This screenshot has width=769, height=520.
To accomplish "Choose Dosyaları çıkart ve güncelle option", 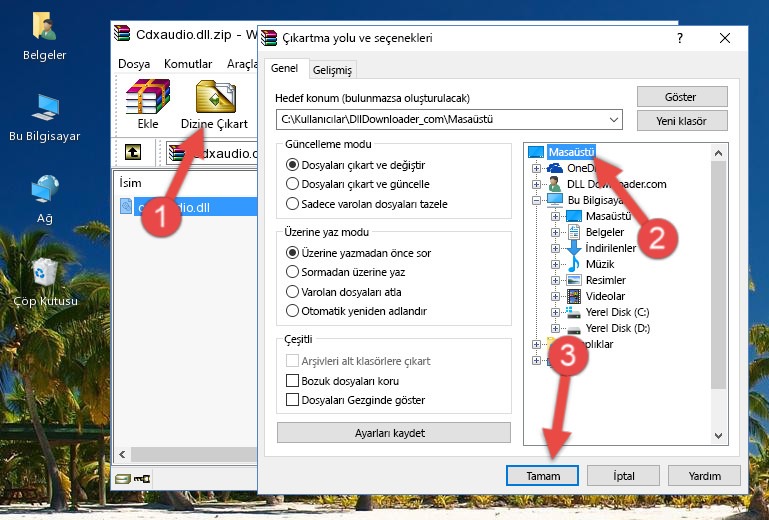I will coord(292,184).
